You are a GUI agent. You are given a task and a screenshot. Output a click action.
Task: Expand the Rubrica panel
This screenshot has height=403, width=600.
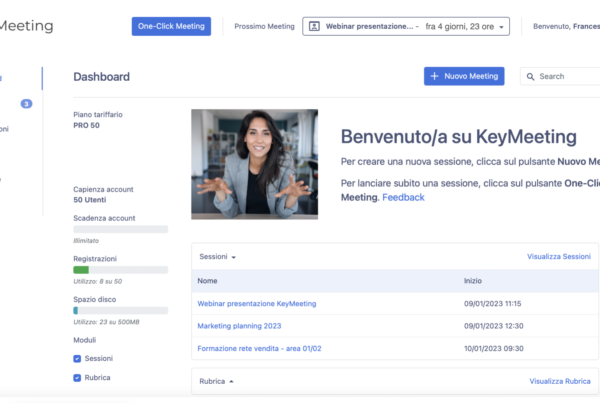217,381
